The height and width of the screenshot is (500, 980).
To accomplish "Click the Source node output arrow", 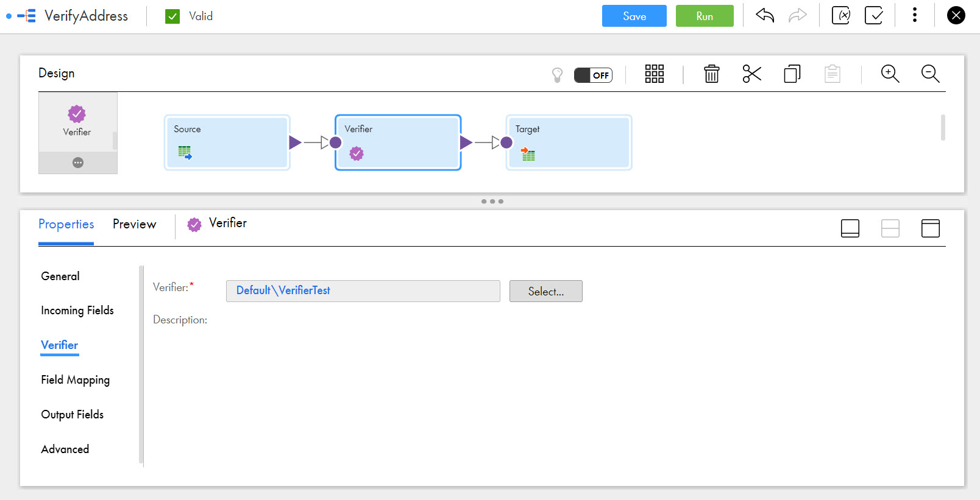I will point(295,143).
